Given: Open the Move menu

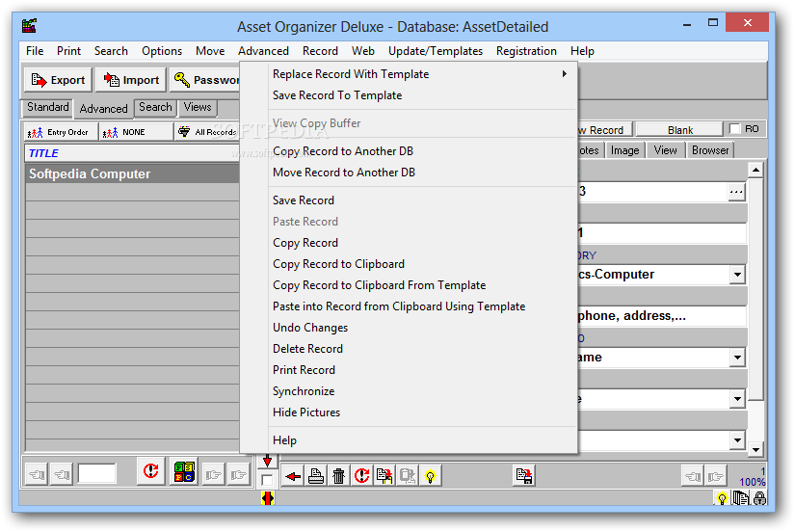Looking at the screenshot, I should coord(210,51).
